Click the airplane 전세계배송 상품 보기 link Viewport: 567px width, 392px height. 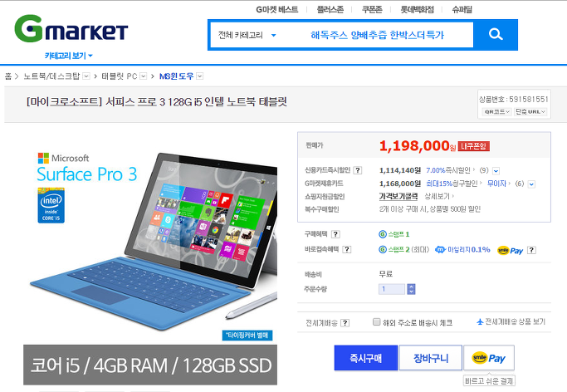[511, 321]
